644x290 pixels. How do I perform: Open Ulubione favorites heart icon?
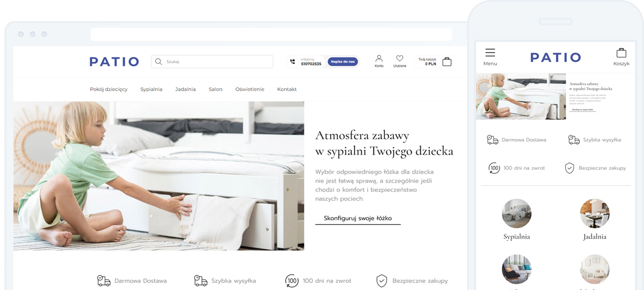pos(399,59)
